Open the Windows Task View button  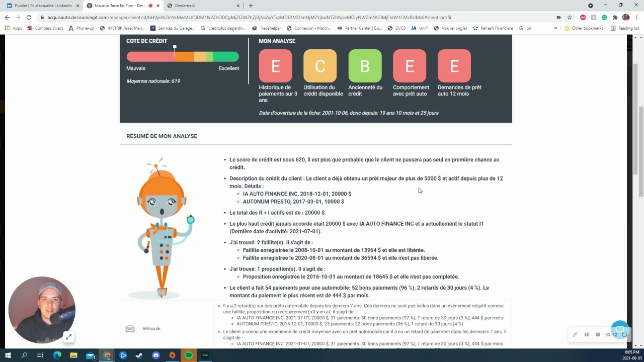(40, 355)
